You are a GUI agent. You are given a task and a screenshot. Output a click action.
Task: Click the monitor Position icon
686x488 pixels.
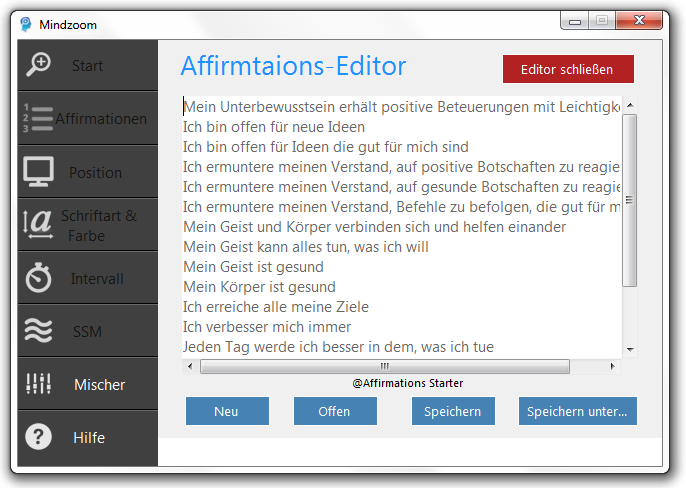(38, 171)
